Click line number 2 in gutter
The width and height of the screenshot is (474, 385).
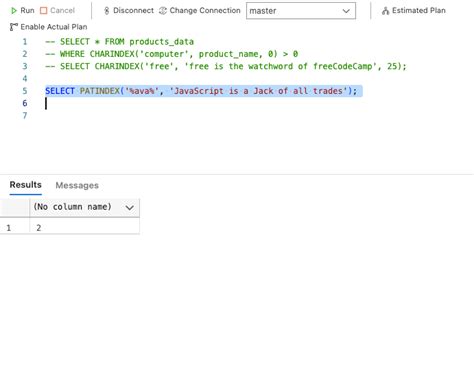coord(25,54)
